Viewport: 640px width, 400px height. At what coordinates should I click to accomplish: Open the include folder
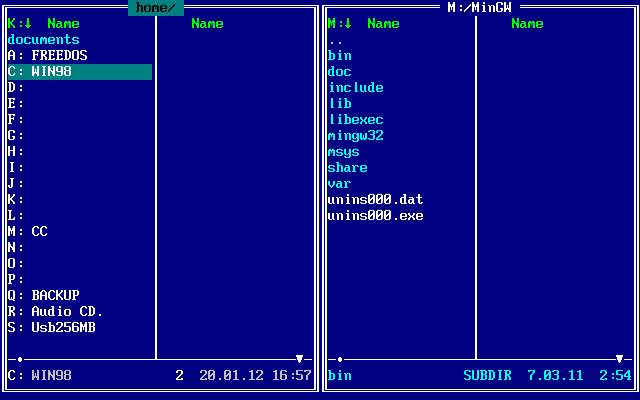click(355, 88)
